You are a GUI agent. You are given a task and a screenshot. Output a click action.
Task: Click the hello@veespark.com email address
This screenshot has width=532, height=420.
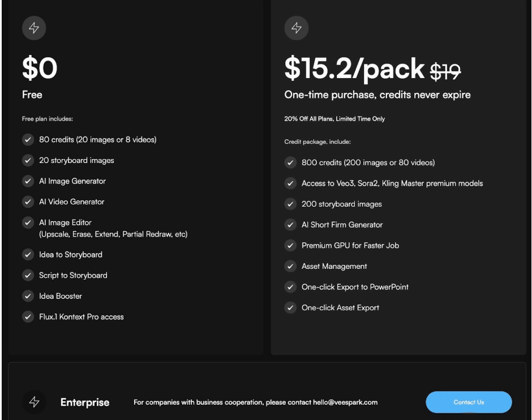[x=345, y=402]
